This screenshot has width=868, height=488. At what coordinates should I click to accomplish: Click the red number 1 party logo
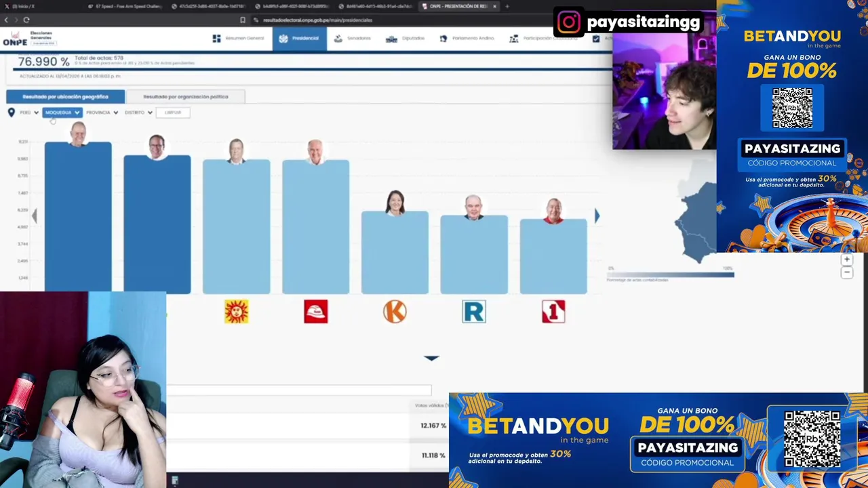tap(553, 311)
